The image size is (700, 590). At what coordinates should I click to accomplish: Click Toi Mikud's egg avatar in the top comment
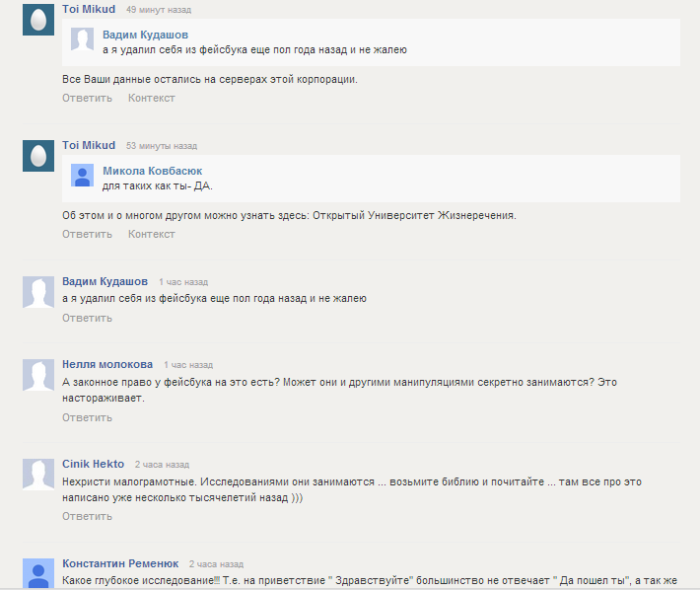tap(38, 20)
